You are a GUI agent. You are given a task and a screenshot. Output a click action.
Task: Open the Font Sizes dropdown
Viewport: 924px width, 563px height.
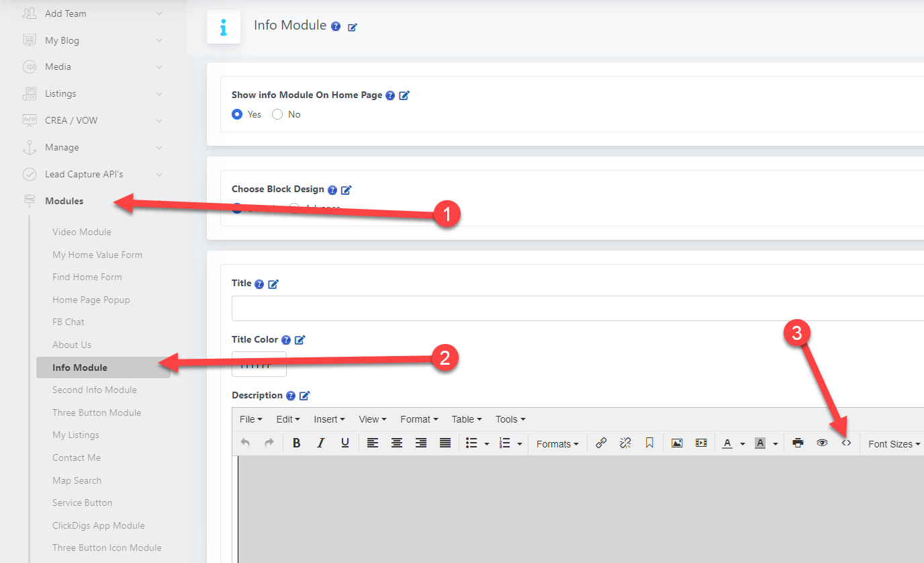tap(893, 444)
